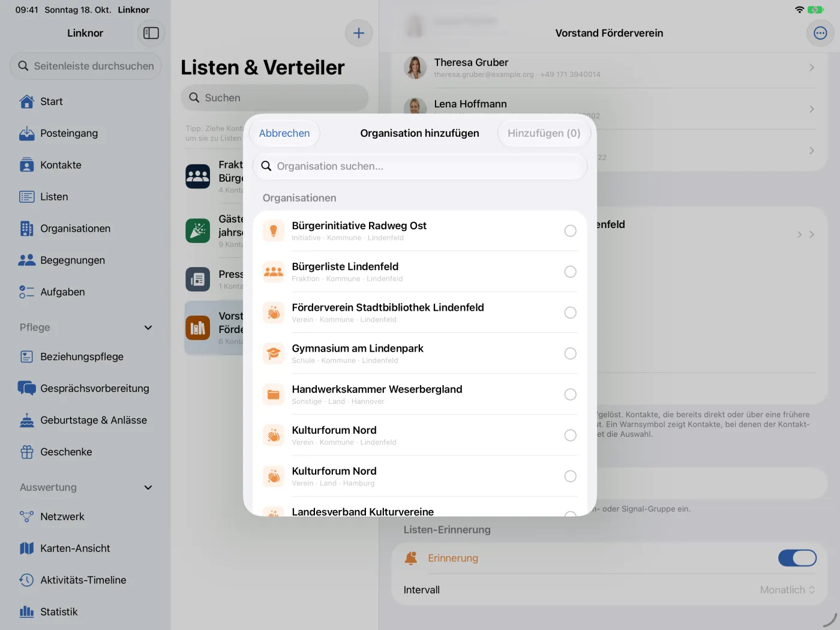The height and width of the screenshot is (630, 840).
Task: Select Bürgerliste Lindenfeld radio button
Action: [x=571, y=272]
